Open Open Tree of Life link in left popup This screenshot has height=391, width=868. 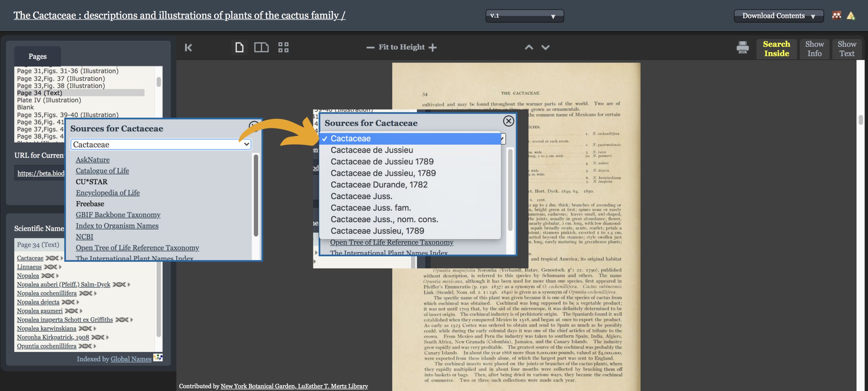137,248
